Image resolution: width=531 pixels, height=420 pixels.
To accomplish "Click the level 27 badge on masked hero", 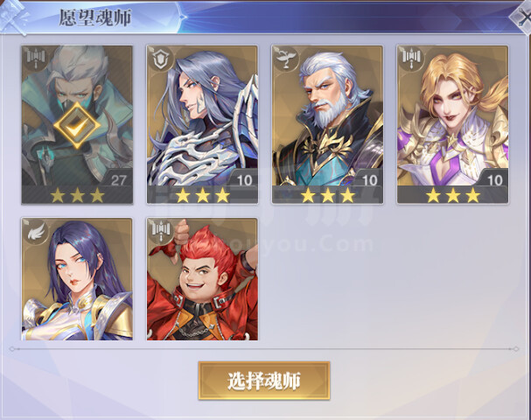I will pos(118,179).
